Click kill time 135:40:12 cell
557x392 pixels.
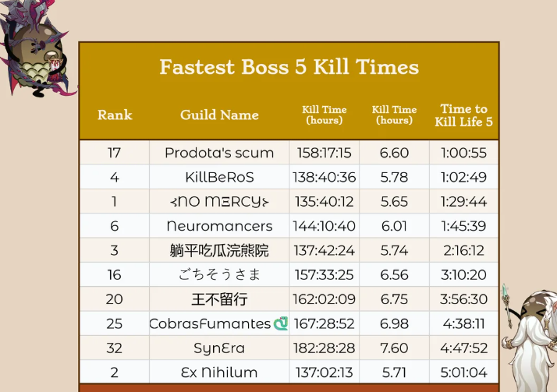coord(324,202)
